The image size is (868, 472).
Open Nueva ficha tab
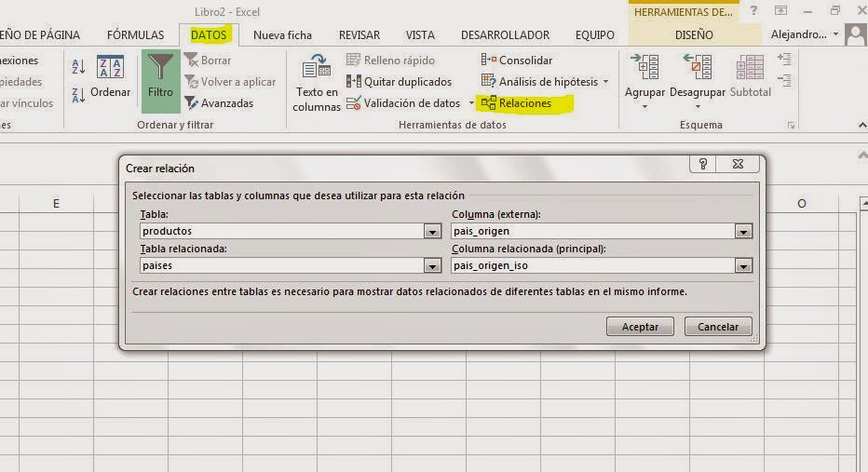[x=282, y=34]
